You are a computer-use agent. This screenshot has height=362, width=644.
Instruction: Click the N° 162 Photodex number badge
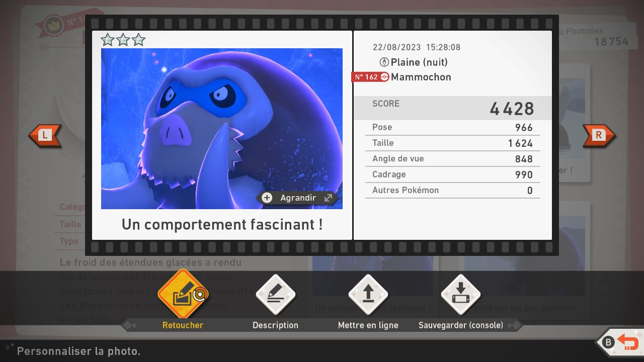pyautogui.click(x=366, y=77)
